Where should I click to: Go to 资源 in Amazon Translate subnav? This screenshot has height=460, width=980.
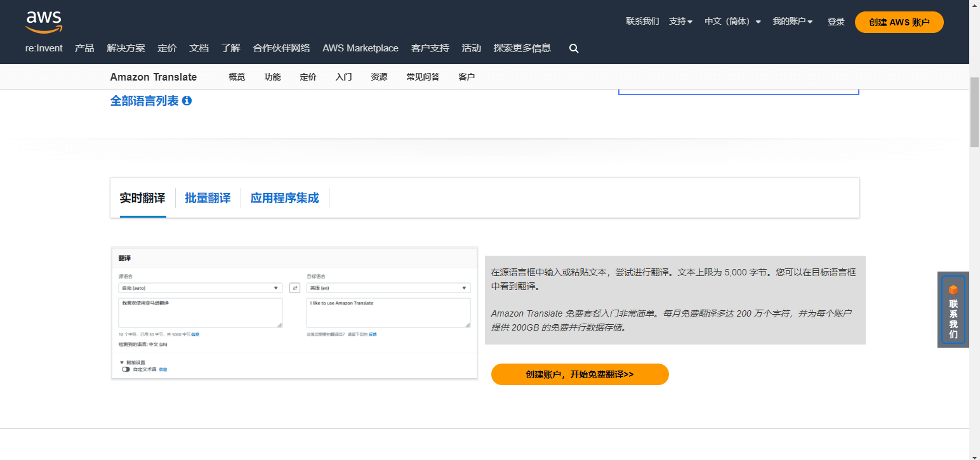(379, 77)
